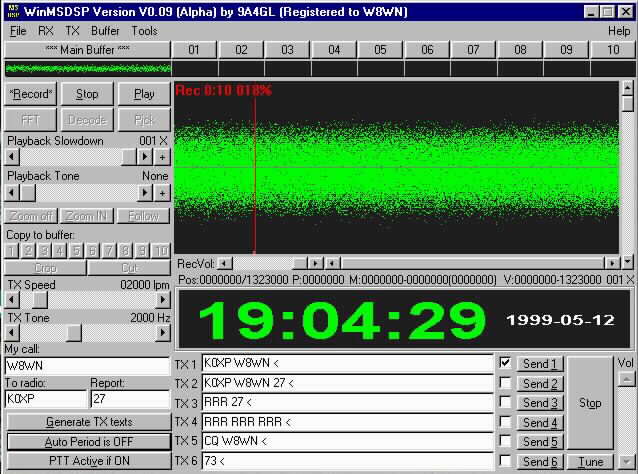Image resolution: width=638 pixels, height=474 pixels.
Task: Select the Main Buffer tab
Action: pyautogui.click(x=87, y=50)
